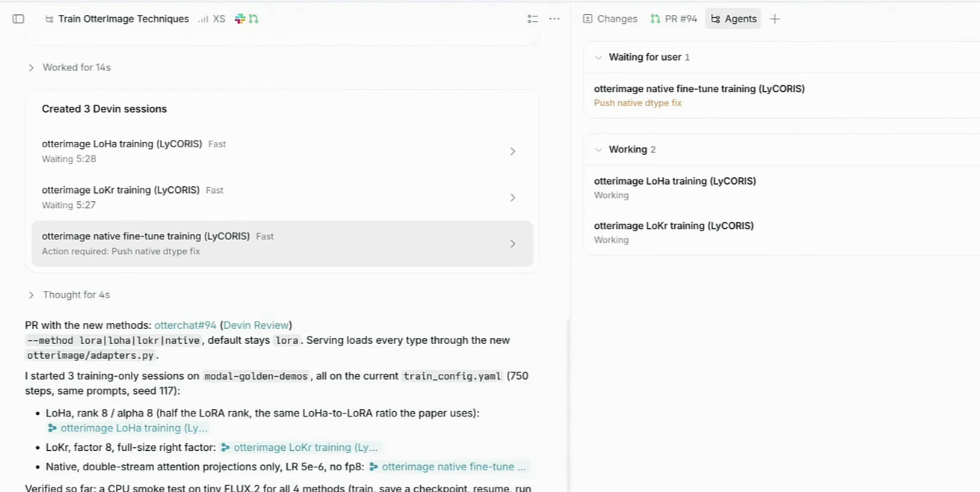The image size is (980, 492).
Task: Follow the otterimage native fine-tune session link
Action: click(449, 467)
